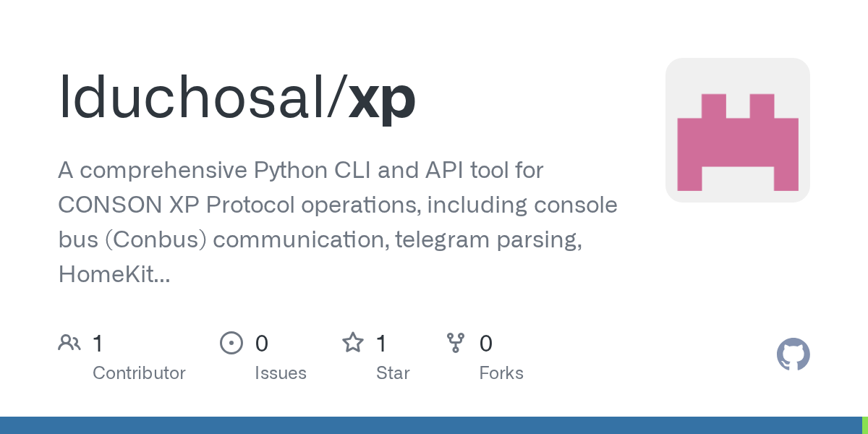Click the Contributor label
The image size is (868, 434).
point(139,373)
